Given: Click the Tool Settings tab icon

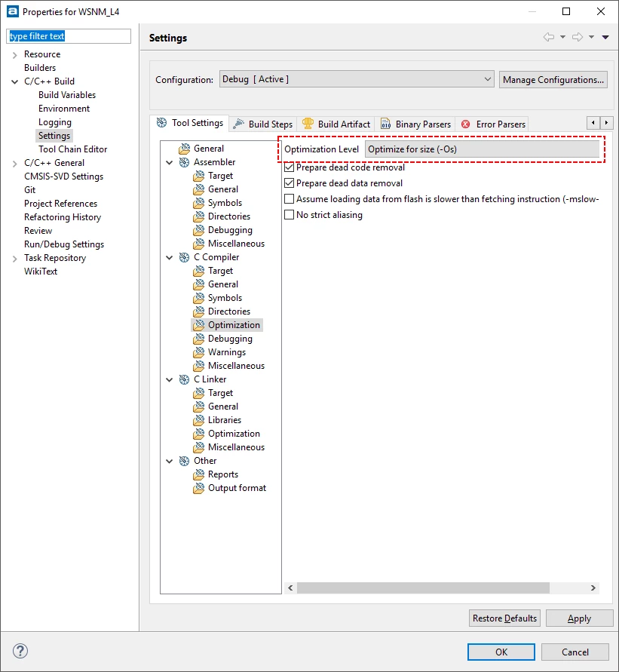Looking at the screenshot, I should (x=161, y=123).
